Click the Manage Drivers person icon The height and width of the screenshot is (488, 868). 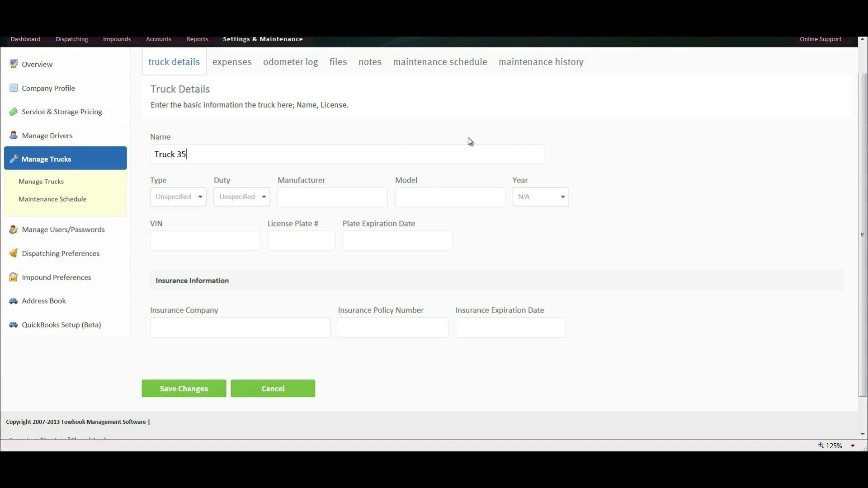(x=14, y=135)
